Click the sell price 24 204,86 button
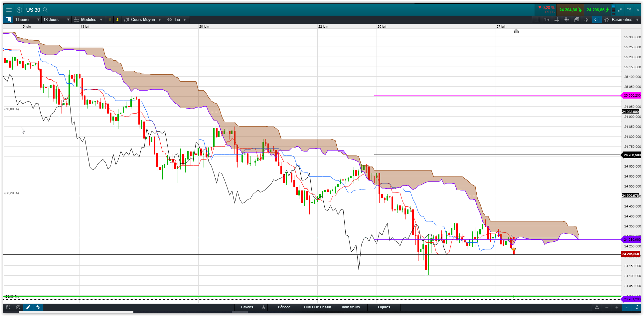 click(570, 10)
